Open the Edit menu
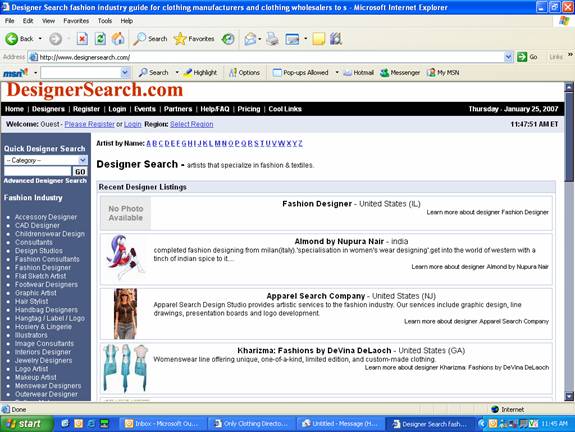The height and width of the screenshot is (432, 575). 28,21
